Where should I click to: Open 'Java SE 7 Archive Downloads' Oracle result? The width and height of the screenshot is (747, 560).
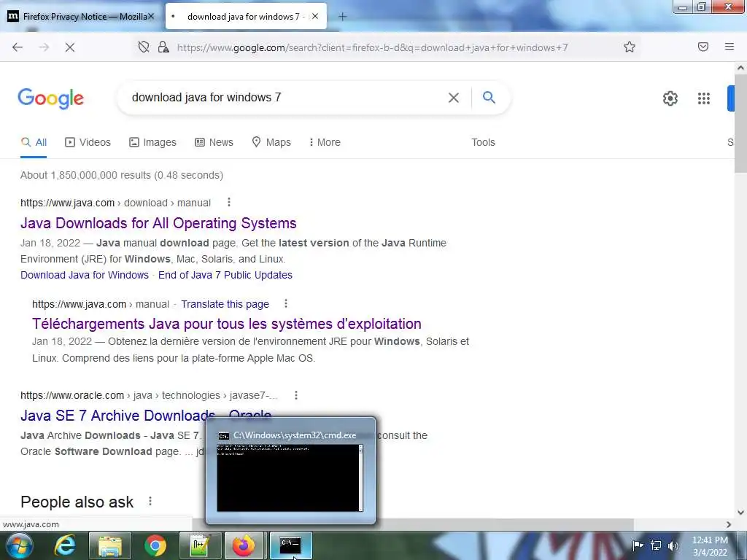(117, 416)
